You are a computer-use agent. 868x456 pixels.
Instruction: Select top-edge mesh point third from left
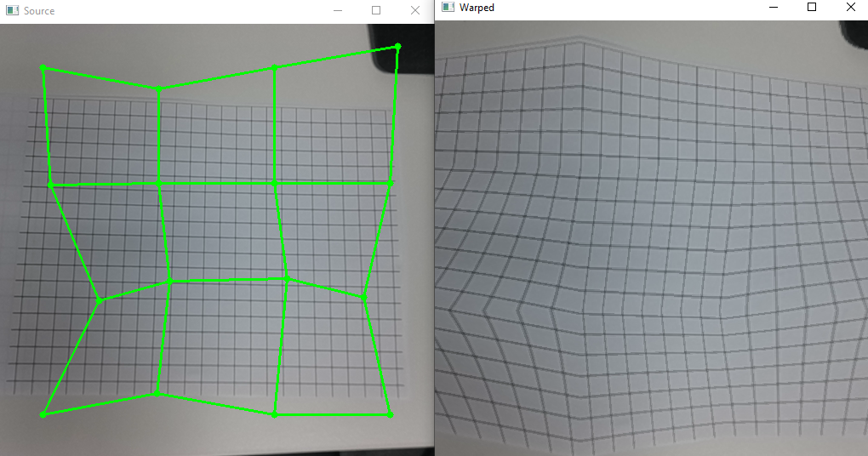pos(274,67)
